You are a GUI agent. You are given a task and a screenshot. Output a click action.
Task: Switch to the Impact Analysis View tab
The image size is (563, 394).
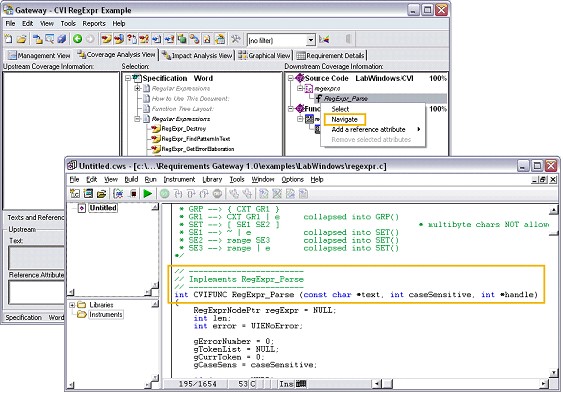coord(197,55)
